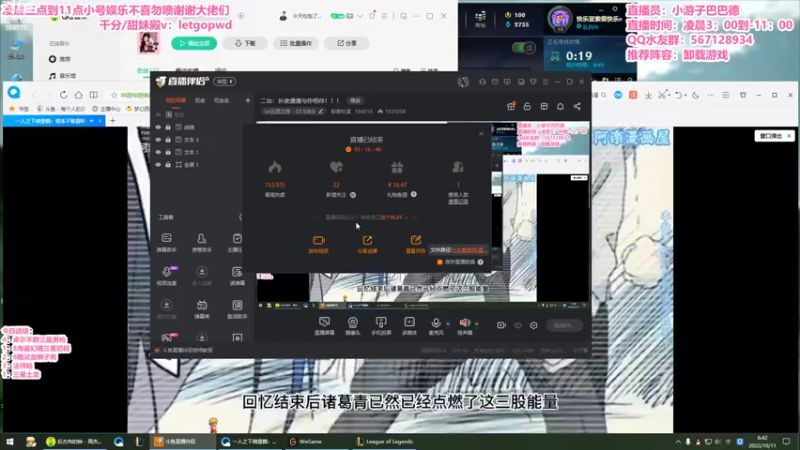The image size is (800, 450).
Task: Toggle the preview eye icon near settings
Action: tap(517, 325)
